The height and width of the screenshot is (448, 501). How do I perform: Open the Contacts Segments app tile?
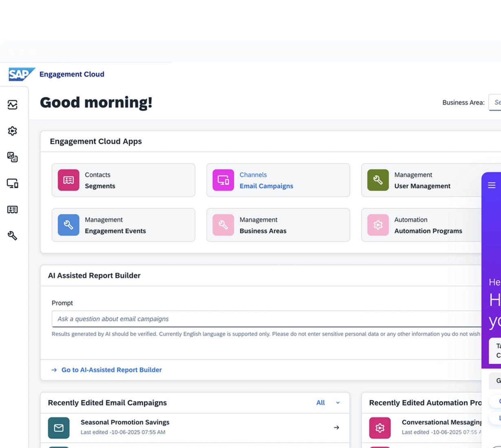click(123, 180)
